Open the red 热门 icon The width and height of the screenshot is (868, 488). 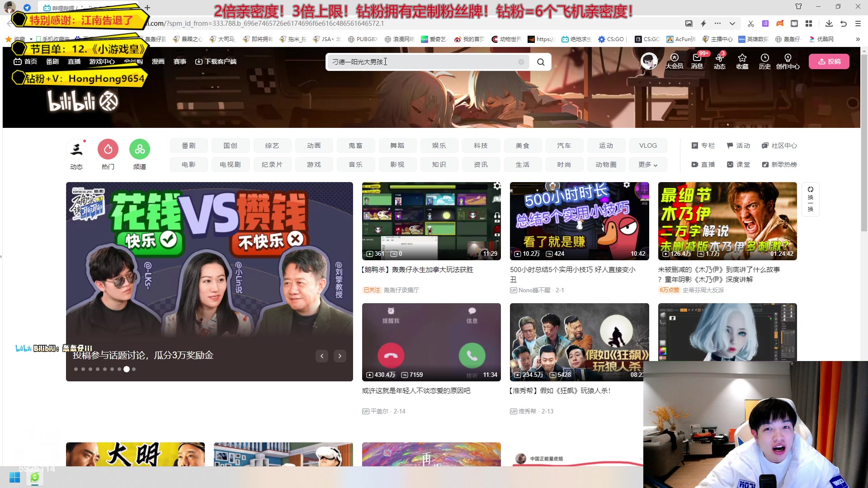(108, 149)
